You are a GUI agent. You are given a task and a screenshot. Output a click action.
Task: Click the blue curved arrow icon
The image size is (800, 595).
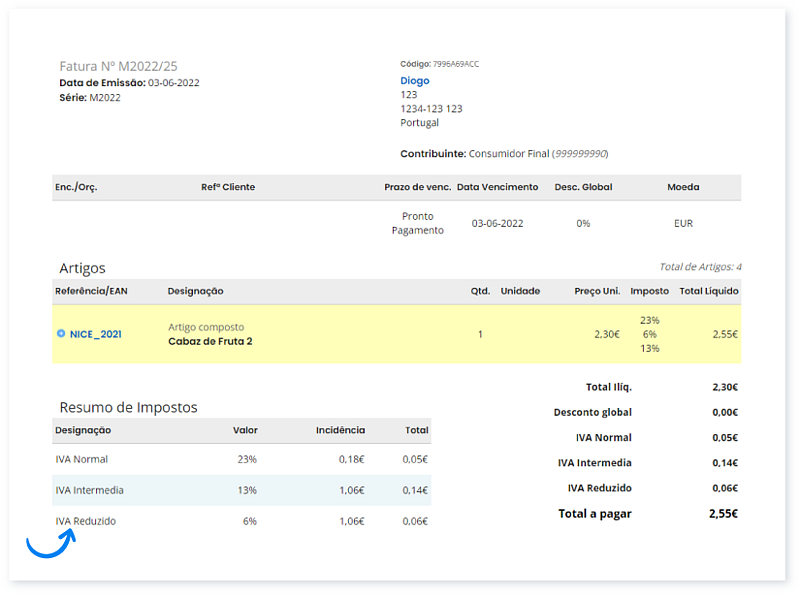click(50, 542)
